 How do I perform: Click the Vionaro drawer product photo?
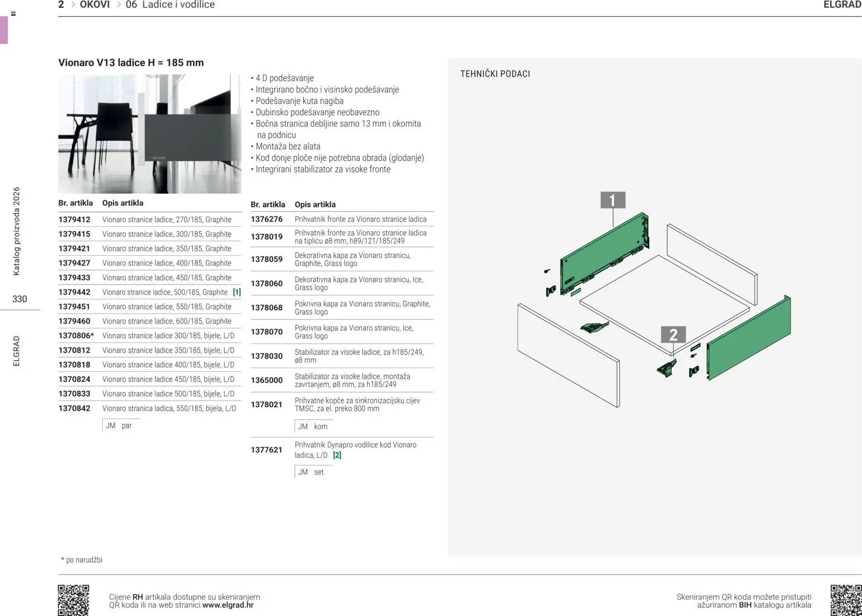pyautogui.click(x=150, y=134)
